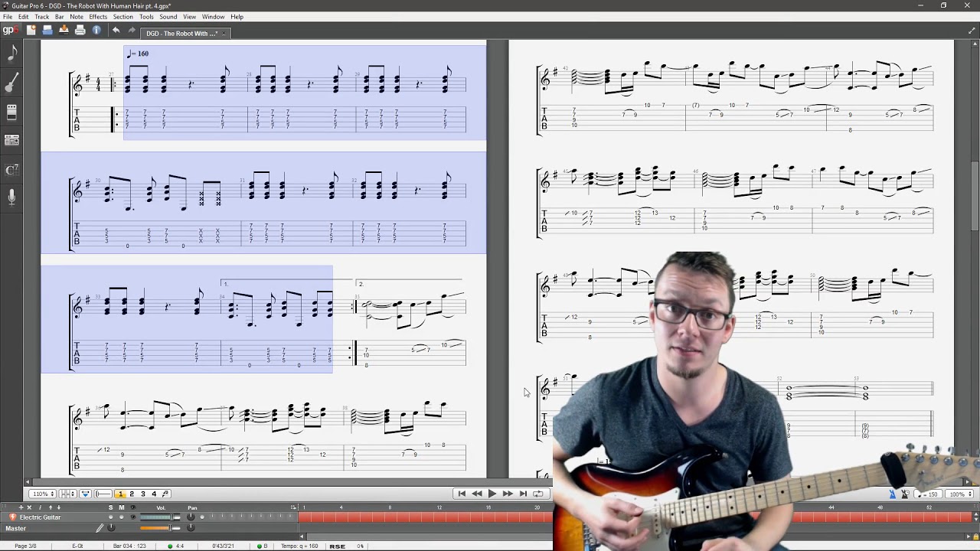The width and height of the screenshot is (980, 551).
Task: Open the 110% zoom dropdown
Action: click(42, 494)
